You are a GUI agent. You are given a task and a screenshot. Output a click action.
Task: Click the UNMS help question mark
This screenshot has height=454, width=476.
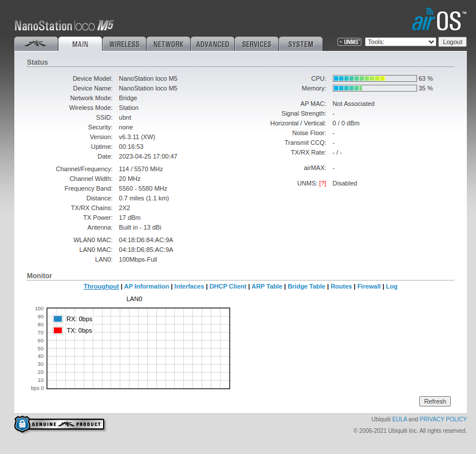[322, 184]
